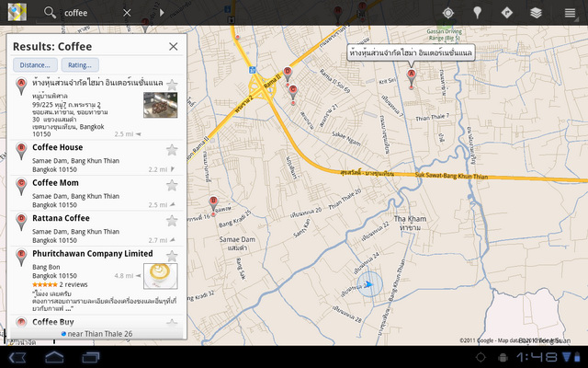Viewport: 588px width, 368px height.
Task: Close the Results: Coffee panel
Action: tap(174, 47)
